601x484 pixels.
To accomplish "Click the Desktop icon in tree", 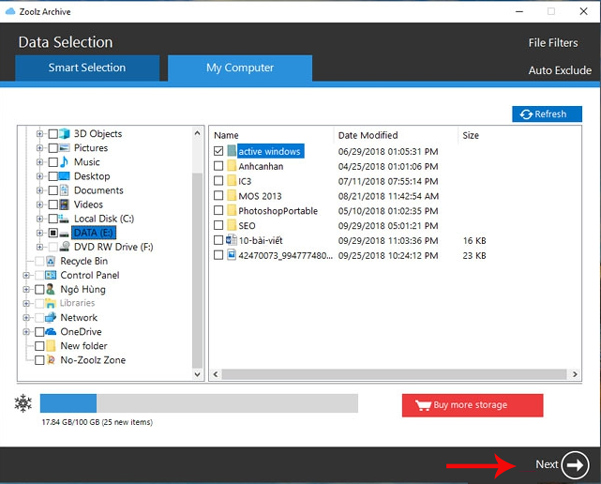I will click(x=64, y=176).
